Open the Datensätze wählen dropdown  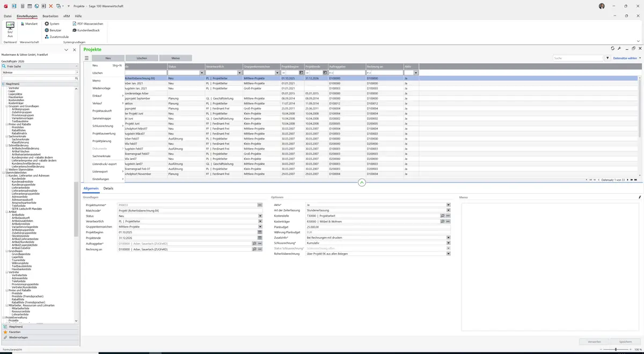pyautogui.click(x=627, y=58)
